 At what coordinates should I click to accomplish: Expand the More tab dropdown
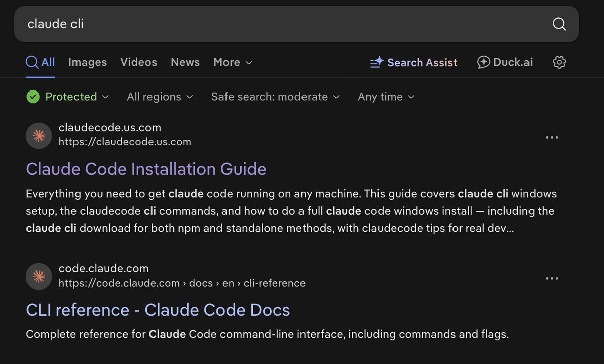point(233,62)
